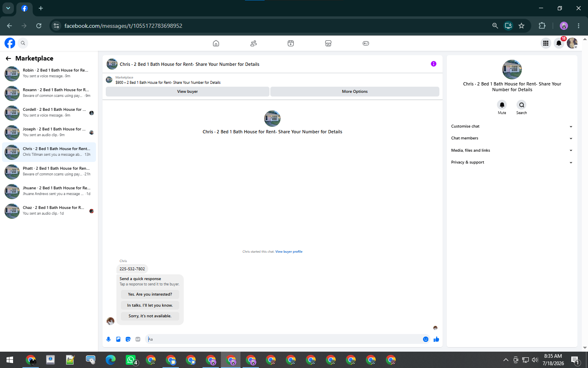588x368 pixels.
Task: Click the View buyer button
Action: coord(187,92)
